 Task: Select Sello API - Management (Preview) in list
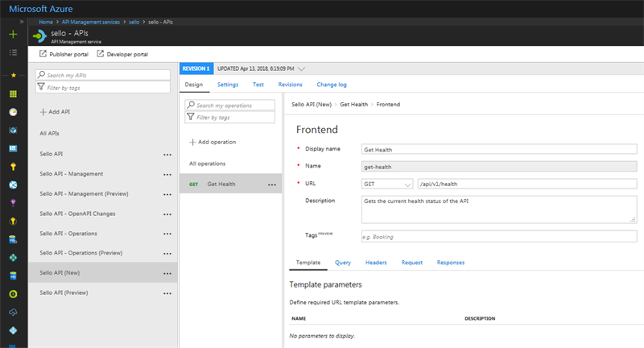[84, 194]
